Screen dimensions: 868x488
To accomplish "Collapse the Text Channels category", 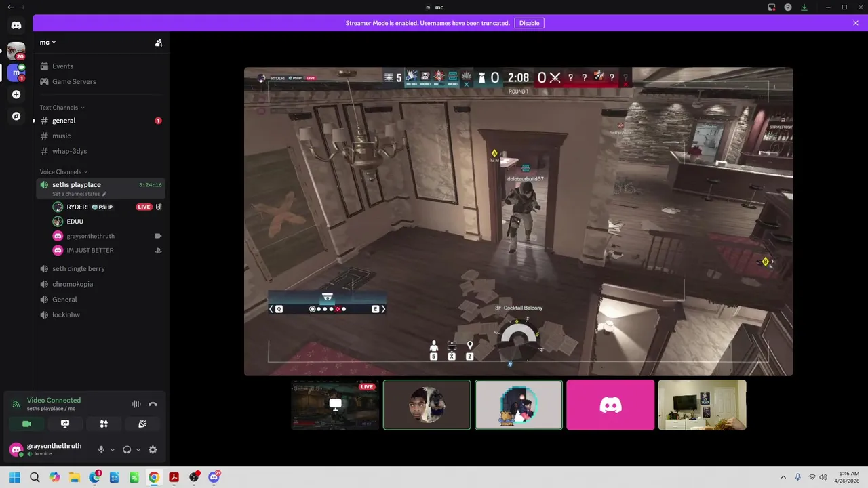I will (62, 108).
